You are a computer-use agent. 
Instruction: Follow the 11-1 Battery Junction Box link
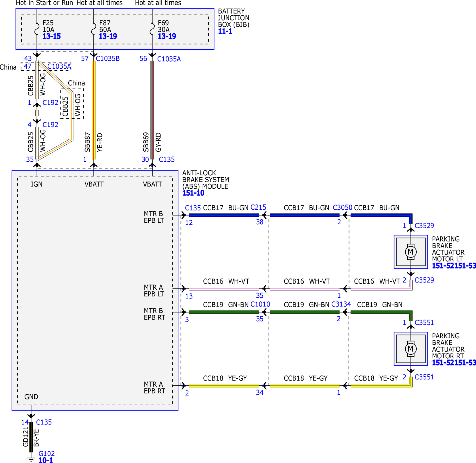225,31
